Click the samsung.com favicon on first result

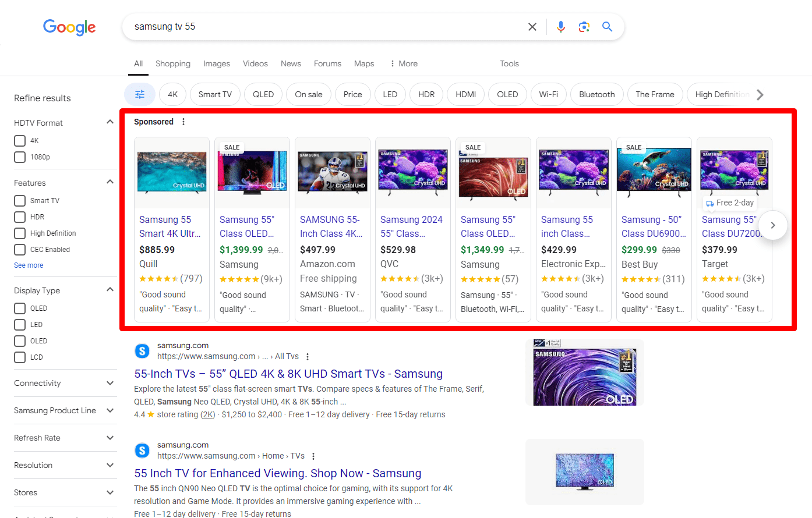coord(142,350)
